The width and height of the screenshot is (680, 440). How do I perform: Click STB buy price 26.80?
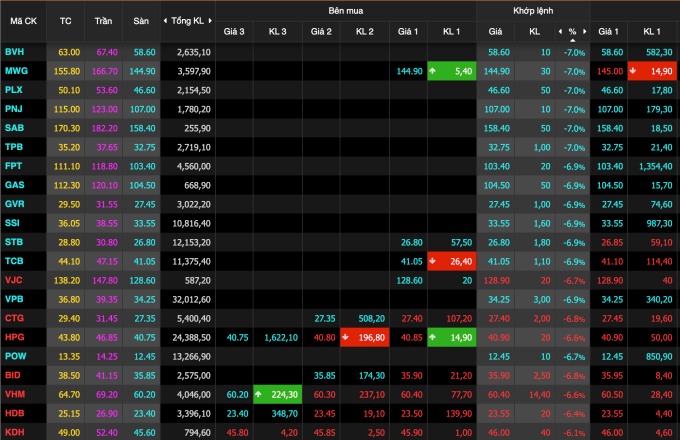click(412, 242)
